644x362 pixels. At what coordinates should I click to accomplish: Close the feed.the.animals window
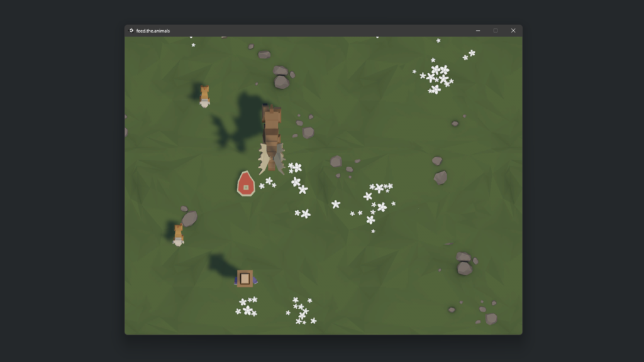click(513, 30)
